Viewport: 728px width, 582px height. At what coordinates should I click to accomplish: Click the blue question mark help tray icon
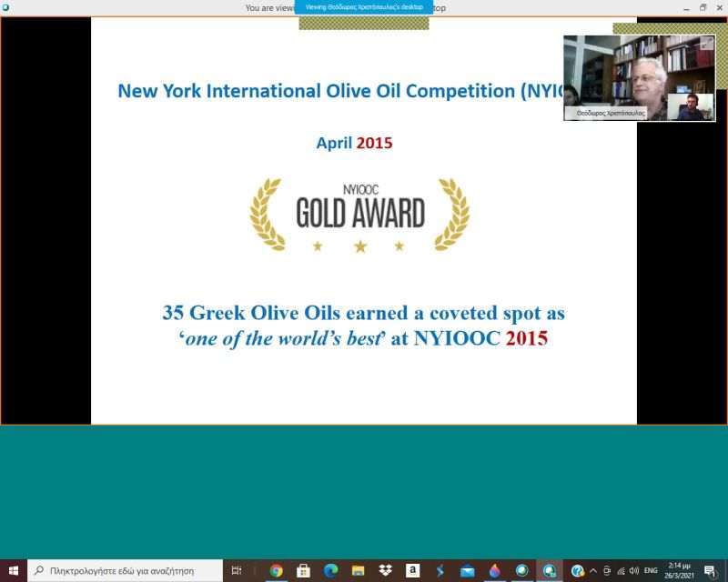(577, 570)
